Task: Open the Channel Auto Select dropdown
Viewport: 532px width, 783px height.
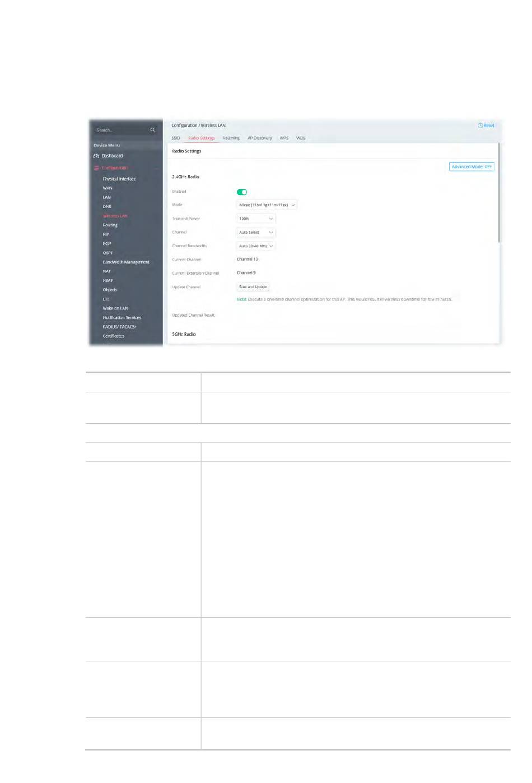Action: (x=256, y=232)
